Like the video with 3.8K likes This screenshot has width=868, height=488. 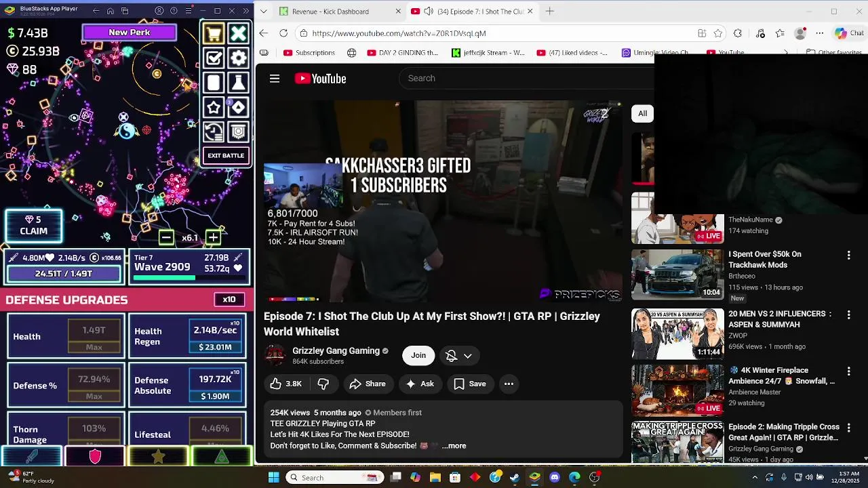click(x=285, y=384)
